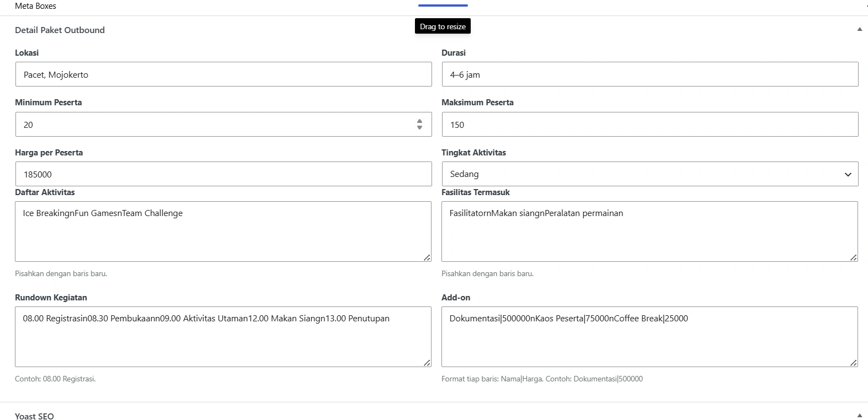Click the Detail Paket Outbound heading
The image size is (868, 420).
click(x=60, y=30)
